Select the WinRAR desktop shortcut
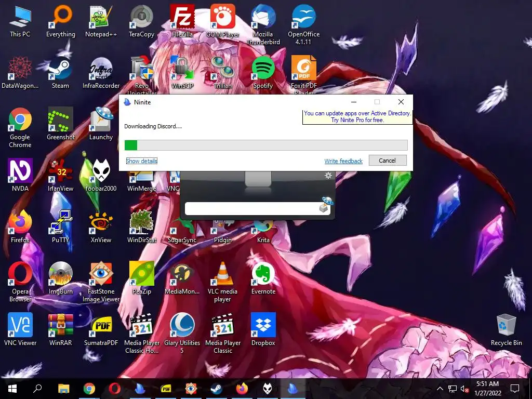Screen dimensions: 532x399 click(x=60, y=330)
